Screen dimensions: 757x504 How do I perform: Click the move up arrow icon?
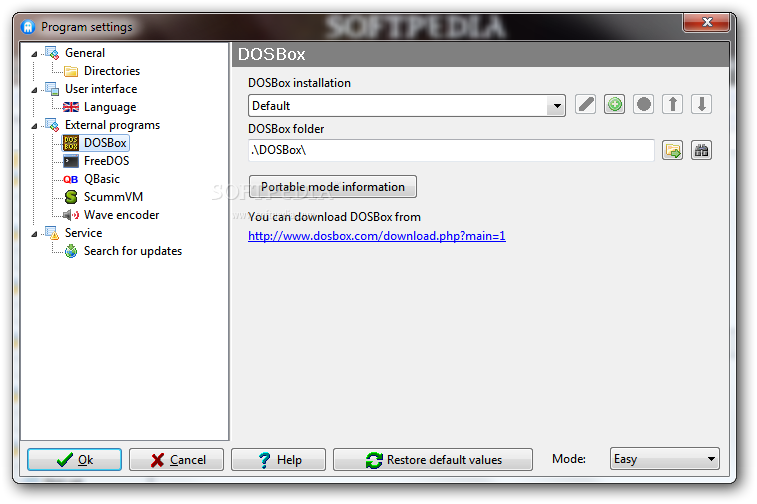click(x=672, y=104)
